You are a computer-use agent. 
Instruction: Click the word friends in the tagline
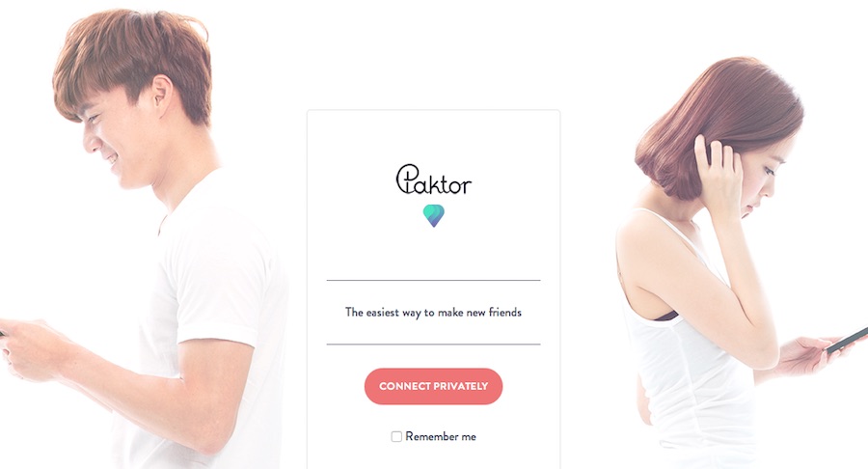tap(504, 313)
